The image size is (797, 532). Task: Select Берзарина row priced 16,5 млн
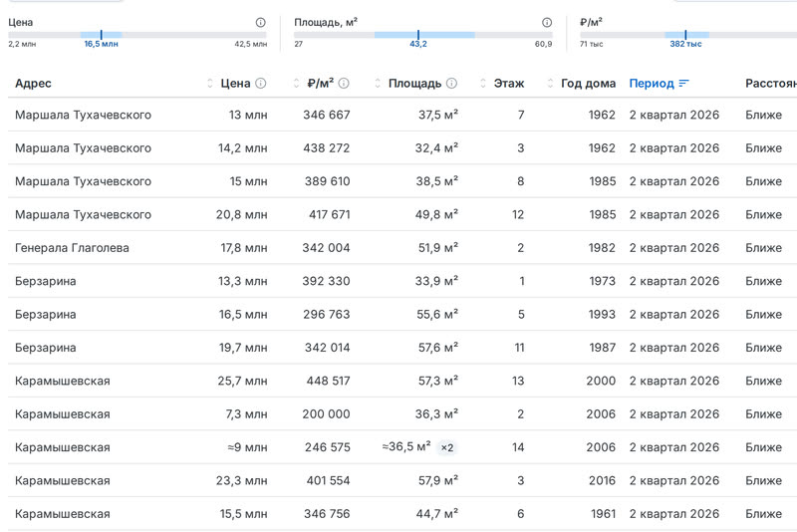402,315
